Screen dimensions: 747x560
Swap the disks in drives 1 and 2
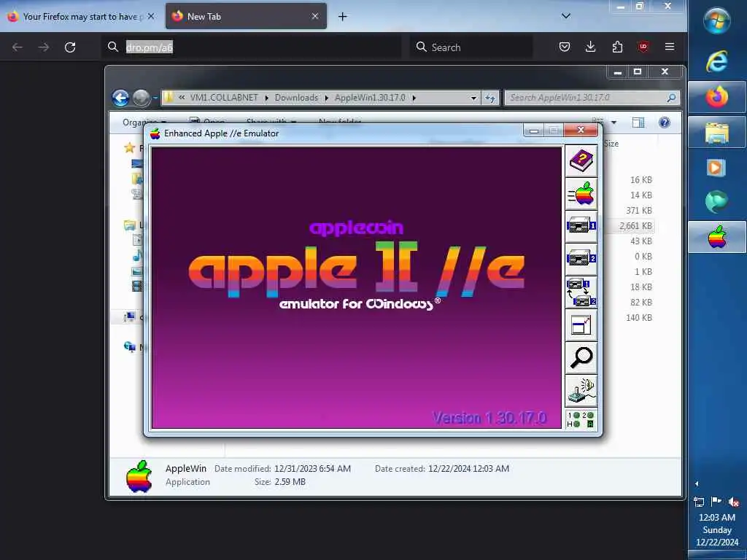point(581,292)
